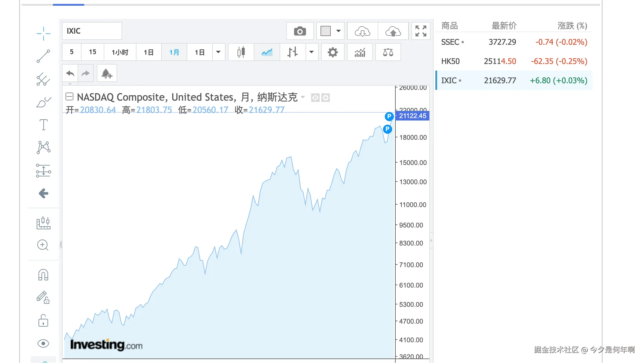Collapse the right watchlist panel arrow
Screen dimensions: 644x363
click(431, 240)
